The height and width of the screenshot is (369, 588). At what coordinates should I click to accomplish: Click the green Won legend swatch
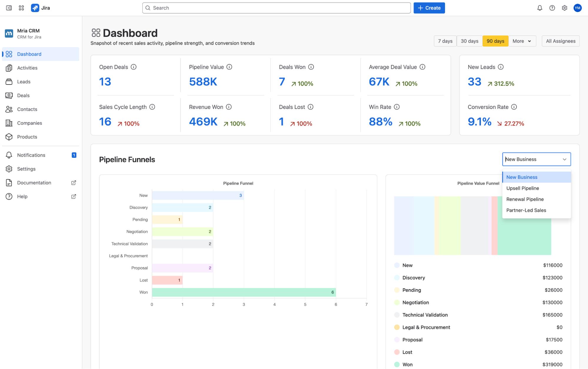(x=397, y=364)
